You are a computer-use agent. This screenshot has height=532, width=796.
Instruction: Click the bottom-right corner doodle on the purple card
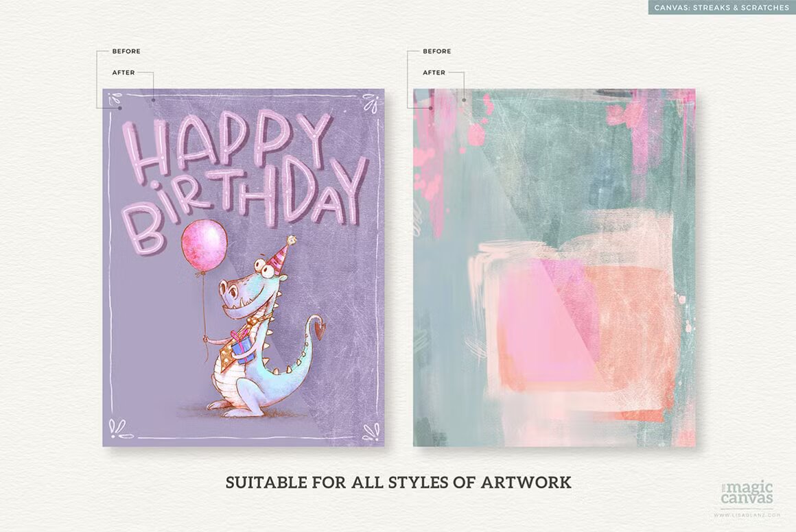(371, 431)
